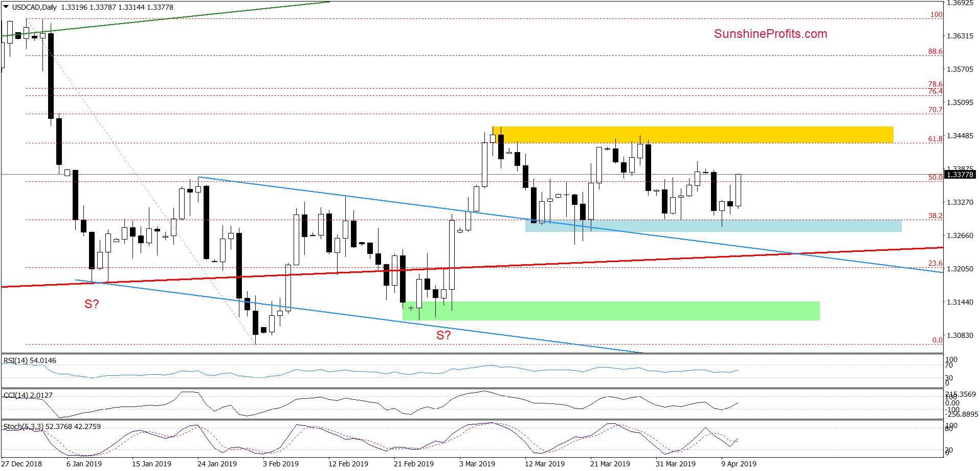Viewport: 980px width, 471px height.
Task: Click the 76.4 Fibonacci level label
Action: tap(935, 91)
